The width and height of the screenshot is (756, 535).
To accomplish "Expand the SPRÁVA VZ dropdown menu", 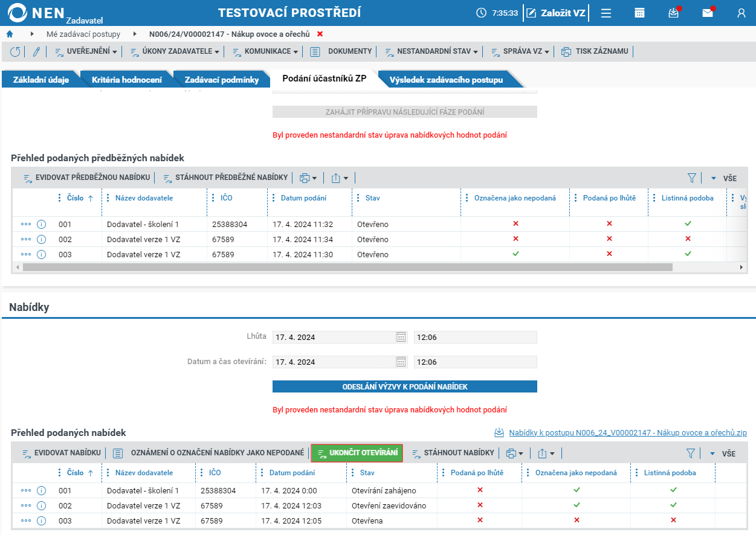I will coord(520,51).
